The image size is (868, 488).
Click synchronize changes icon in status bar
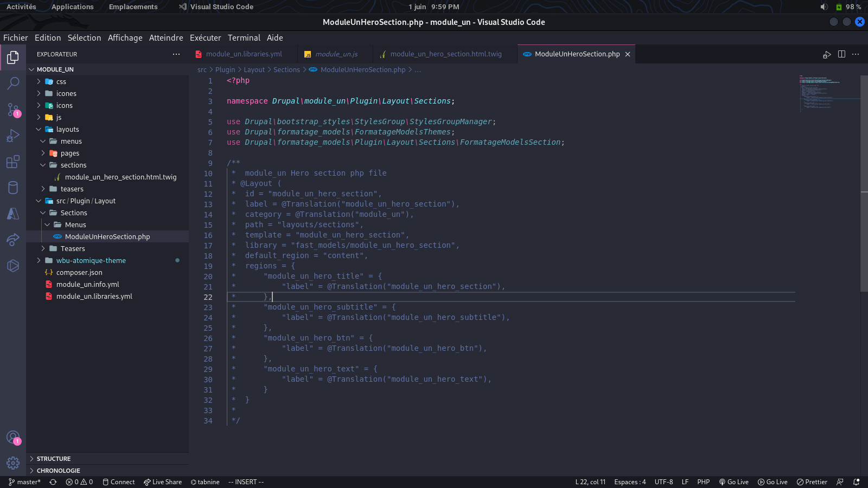click(x=53, y=482)
